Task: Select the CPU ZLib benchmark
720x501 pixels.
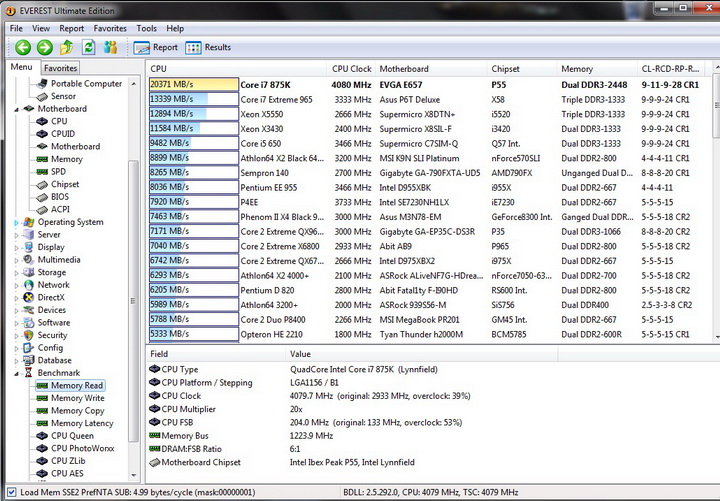Action: (x=68, y=461)
